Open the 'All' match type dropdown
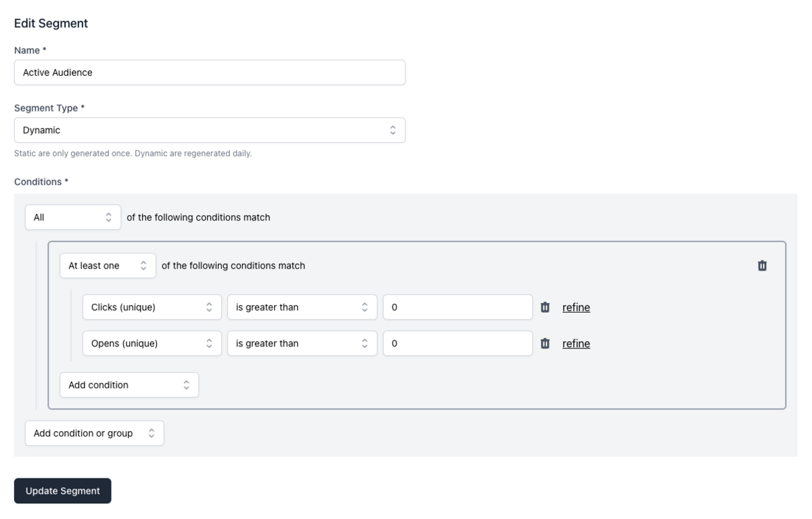This screenshot has height=519, width=812. 73,218
